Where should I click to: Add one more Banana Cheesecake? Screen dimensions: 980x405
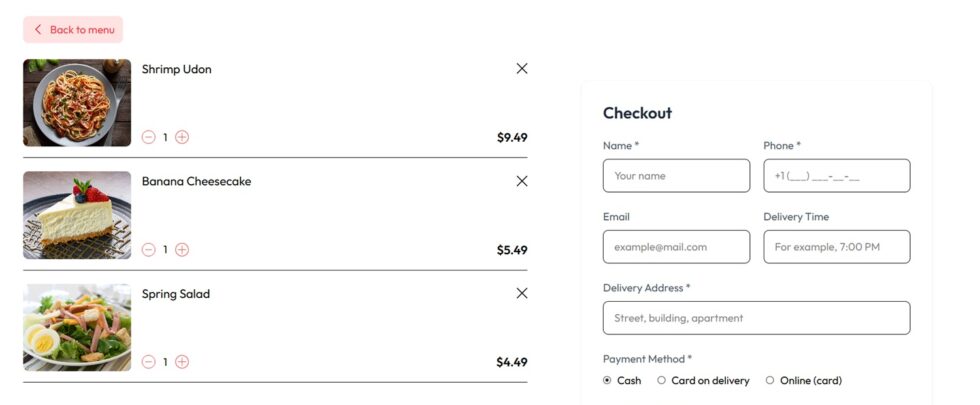(x=182, y=250)
